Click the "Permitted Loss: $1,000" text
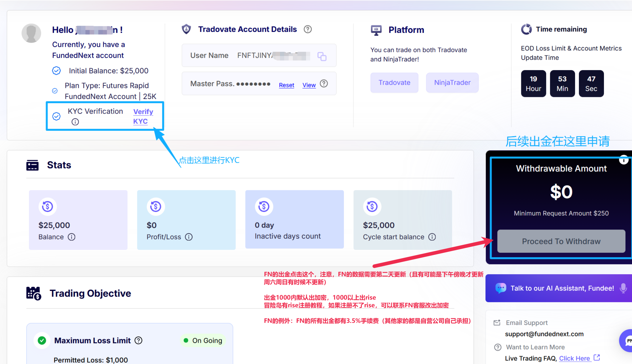632x364 pixels. 91,360
